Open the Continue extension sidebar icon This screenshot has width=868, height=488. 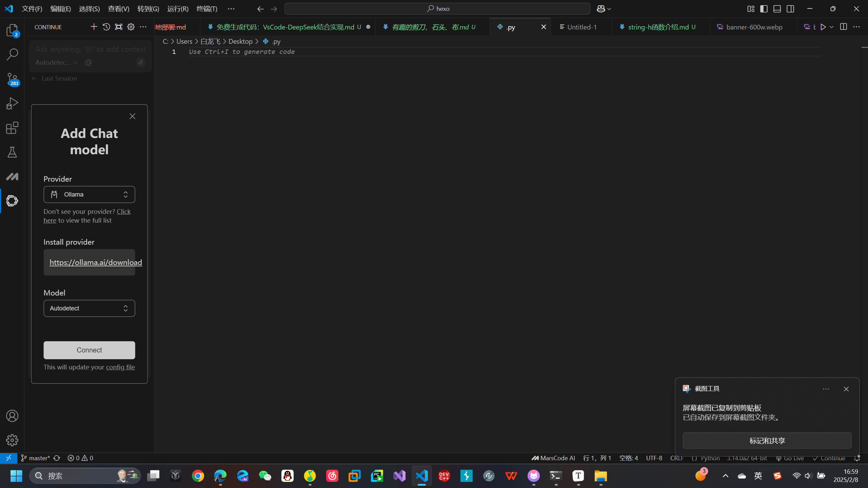pos(12,201)
